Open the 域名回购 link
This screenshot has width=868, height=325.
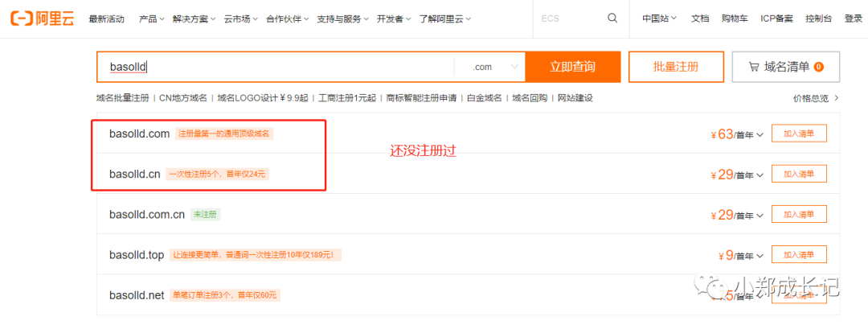(x=530, y=98)
